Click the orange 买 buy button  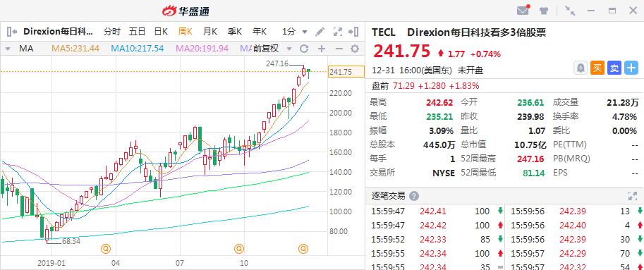[597, 68]
